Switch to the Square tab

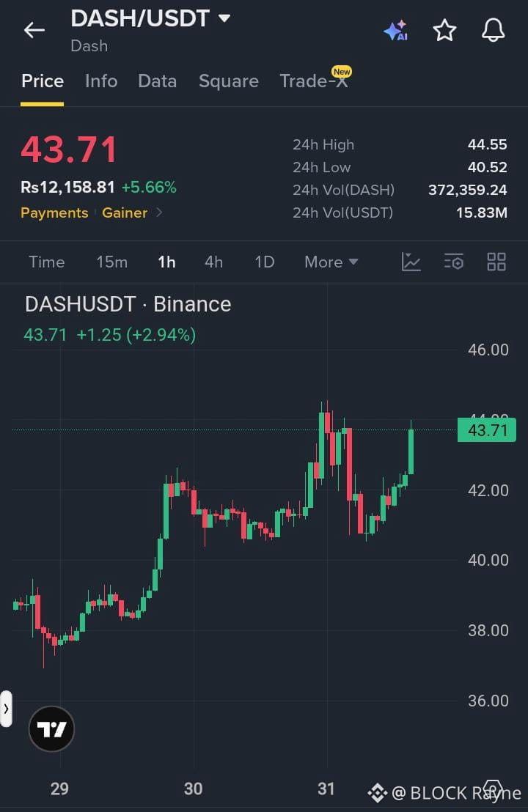coord(229,81)
